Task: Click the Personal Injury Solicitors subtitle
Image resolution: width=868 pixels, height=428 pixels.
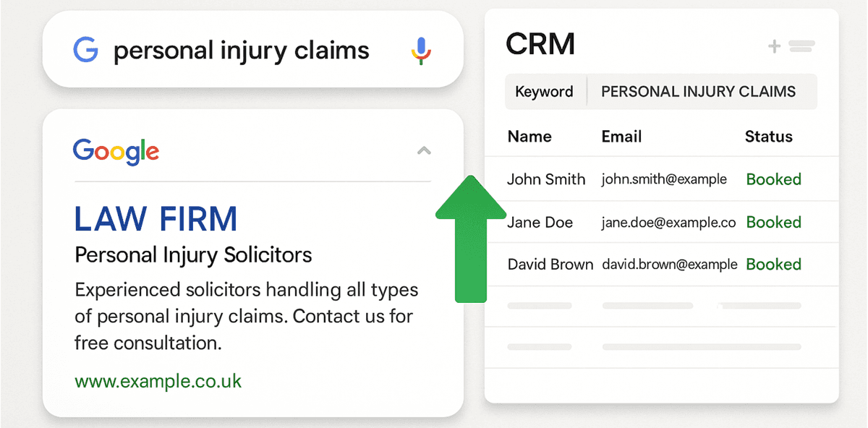Action: click(x=193, y=254)
